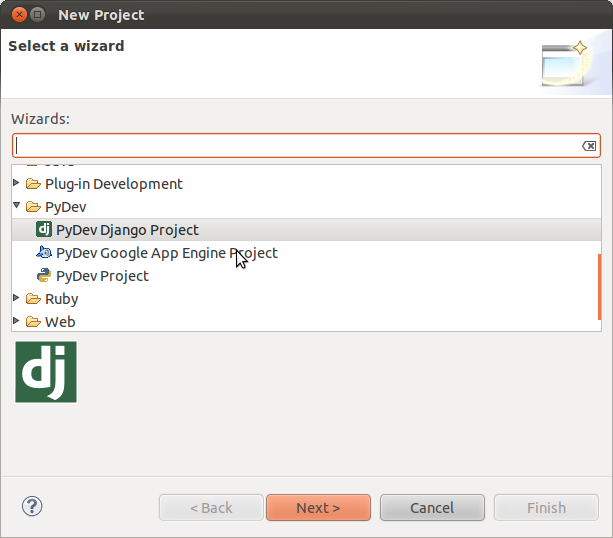Select the PyDev tree row label
Viewport: 613px width, 538px height.
point(65,207)
